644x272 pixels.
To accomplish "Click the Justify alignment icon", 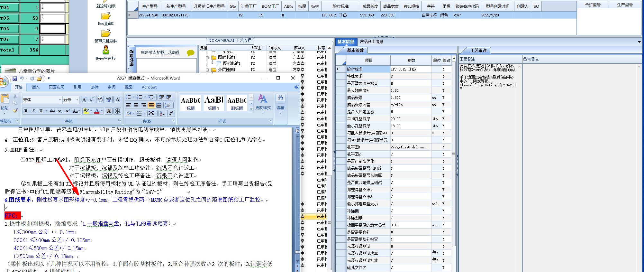I will click(151, 105).
